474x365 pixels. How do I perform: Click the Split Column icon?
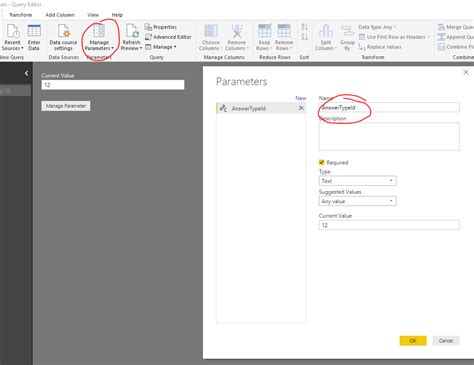pos(326,31)
